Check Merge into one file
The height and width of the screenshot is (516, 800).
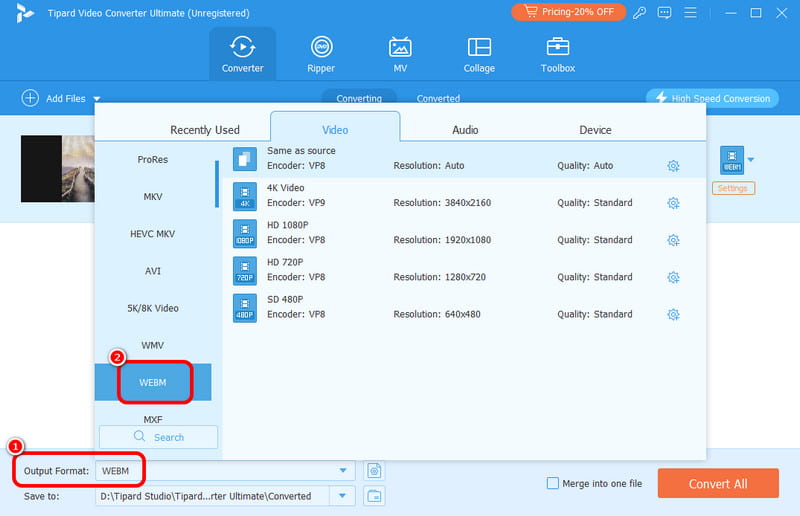(553, 483)
